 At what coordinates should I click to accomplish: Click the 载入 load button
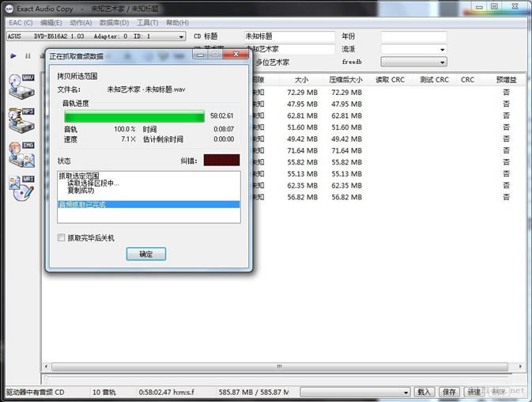point(424,392)
